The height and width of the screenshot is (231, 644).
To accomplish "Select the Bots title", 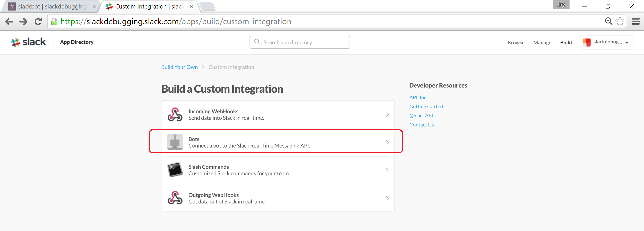I will (x=194, y=139).
